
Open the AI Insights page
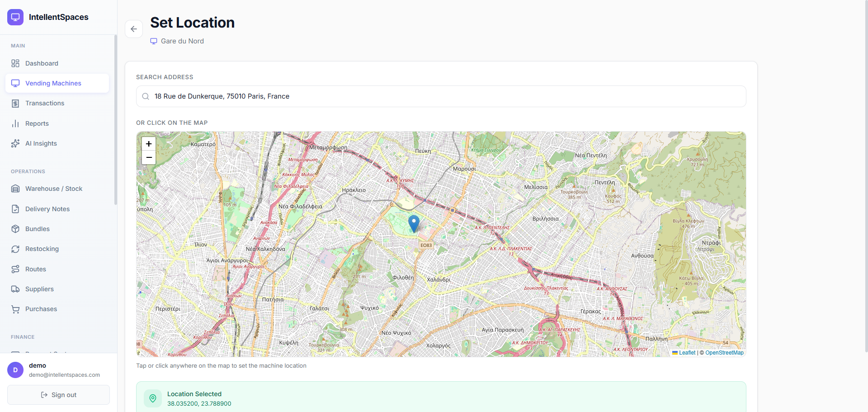57,143
